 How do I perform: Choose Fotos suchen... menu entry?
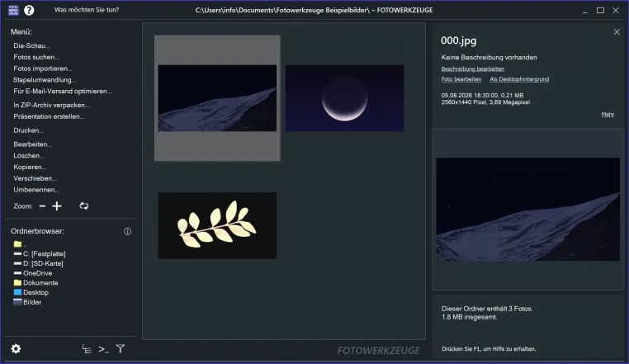coord(36,57)
